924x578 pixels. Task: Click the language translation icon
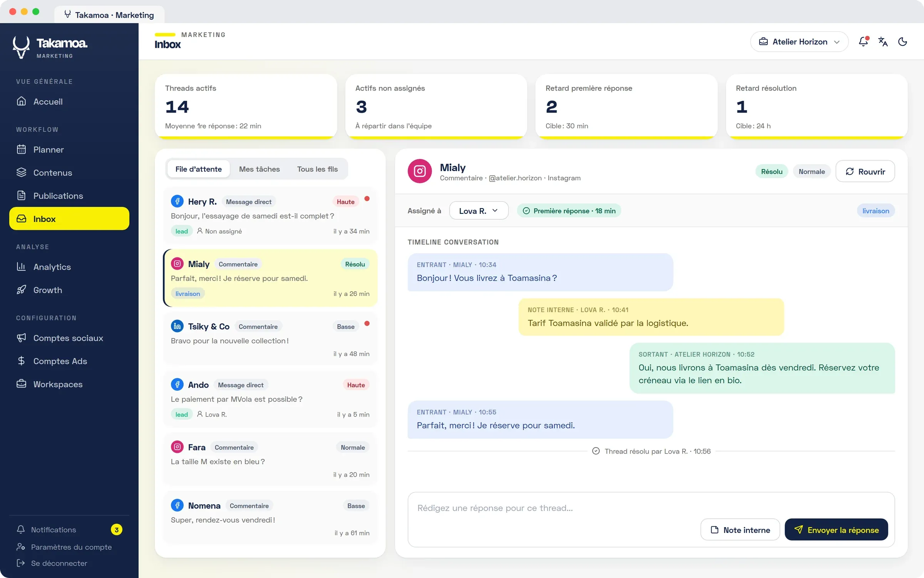pos(883,42)
